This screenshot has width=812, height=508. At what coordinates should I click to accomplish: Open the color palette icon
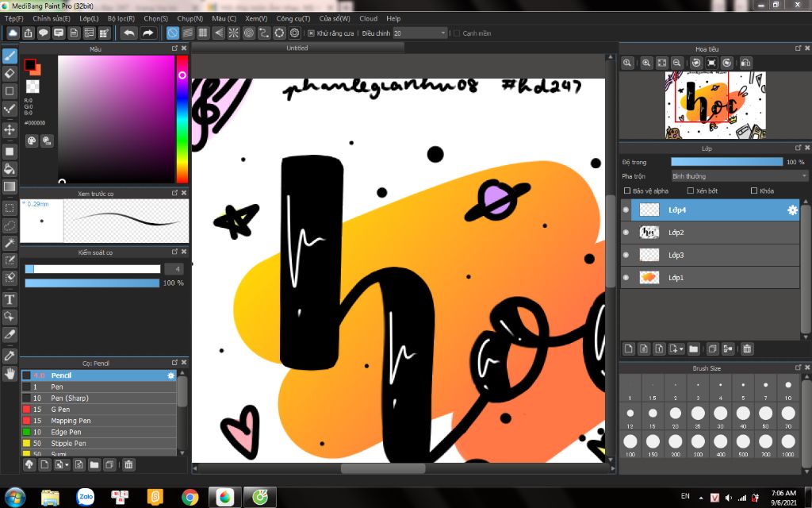point(32,140)
